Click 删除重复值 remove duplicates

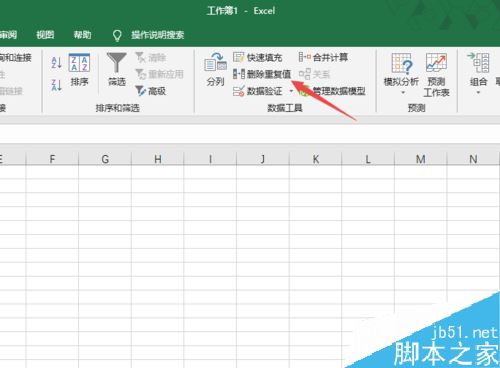tap(262, 74)
